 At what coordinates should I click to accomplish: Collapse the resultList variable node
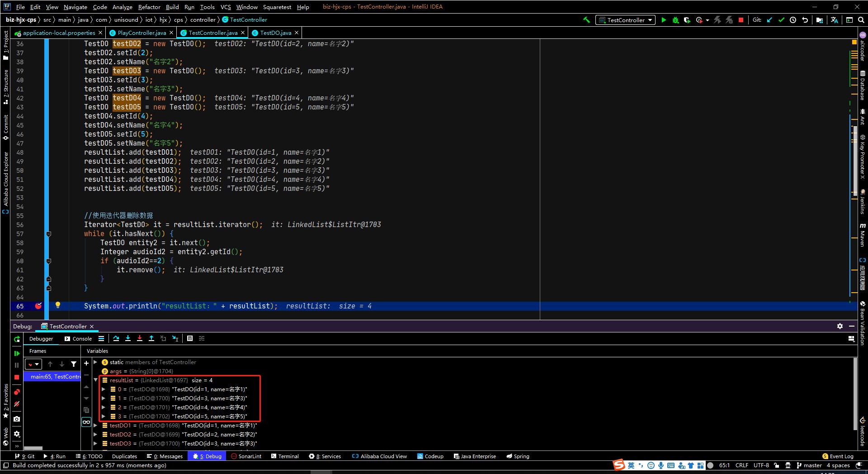click(x=96, y=380)
